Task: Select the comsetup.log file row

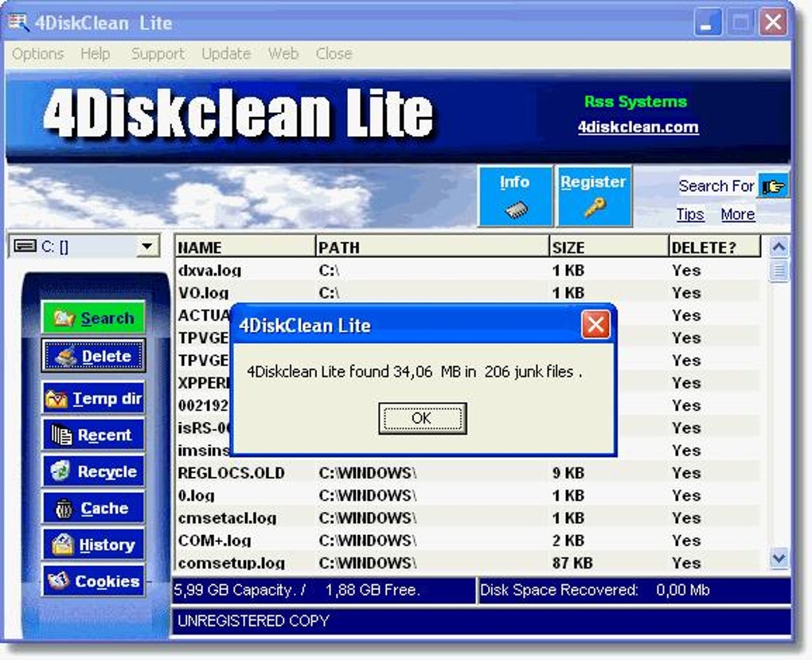Action: 468,563
